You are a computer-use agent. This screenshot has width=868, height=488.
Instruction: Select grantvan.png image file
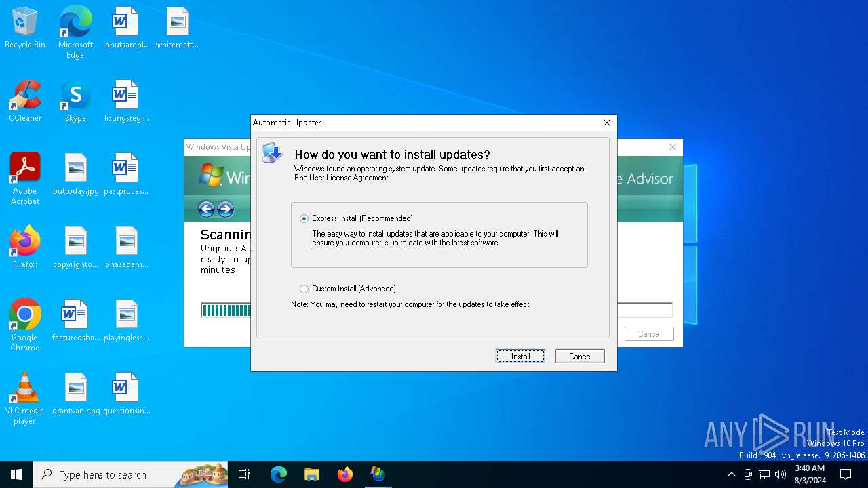coord(76,394)
